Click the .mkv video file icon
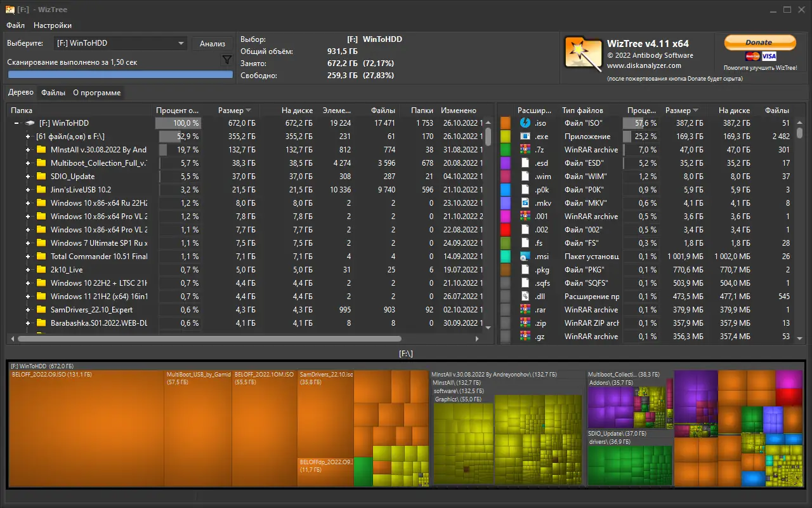The width and height of the screenshot is (812, 508). point(525,203)
